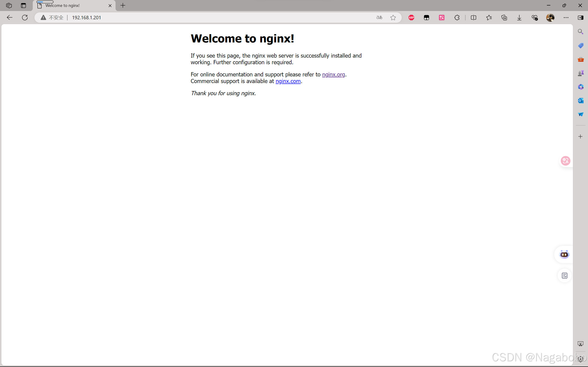Follow the nginx.org link
The height and width of the screenshot is (367, 588).
pos(334,75)
